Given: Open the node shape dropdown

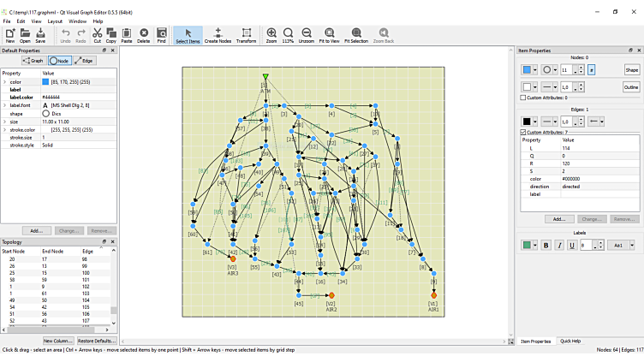Looking at the screenshot, I should point(553,69).
